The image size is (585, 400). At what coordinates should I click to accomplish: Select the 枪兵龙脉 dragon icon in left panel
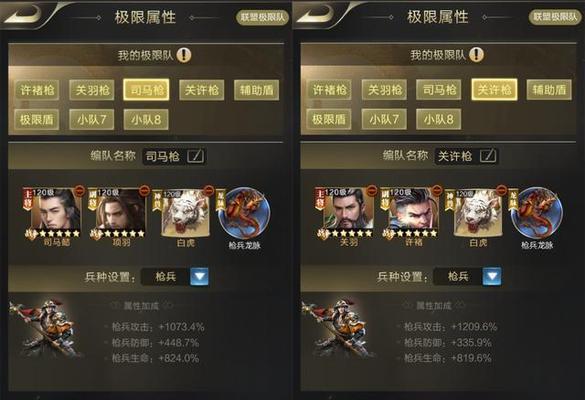[245, 213]
